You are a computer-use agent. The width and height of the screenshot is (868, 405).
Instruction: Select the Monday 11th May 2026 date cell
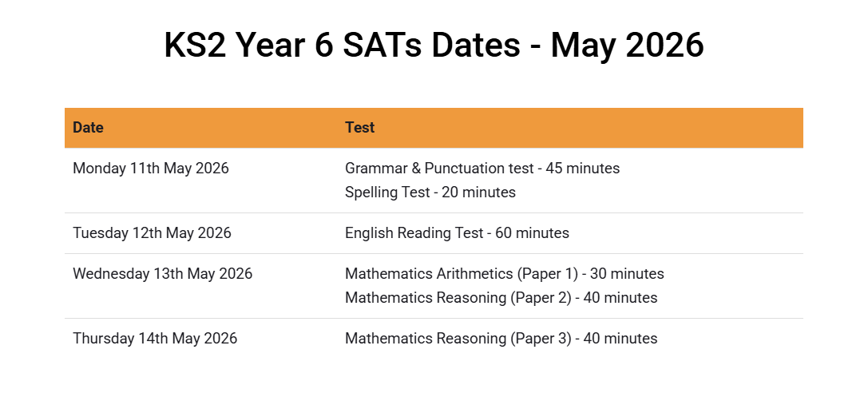[x=151, y=169]
